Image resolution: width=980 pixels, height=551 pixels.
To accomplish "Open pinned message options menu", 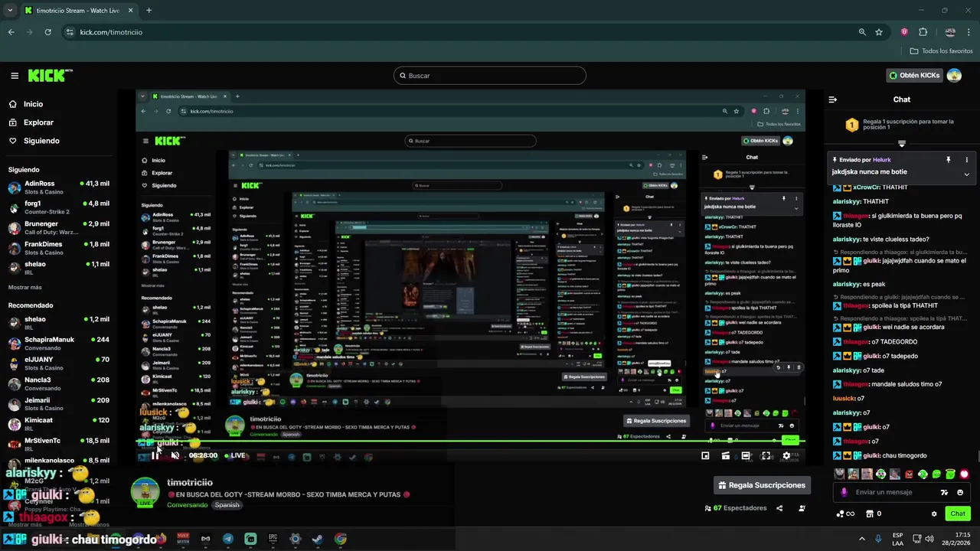I will coord(966,160).
